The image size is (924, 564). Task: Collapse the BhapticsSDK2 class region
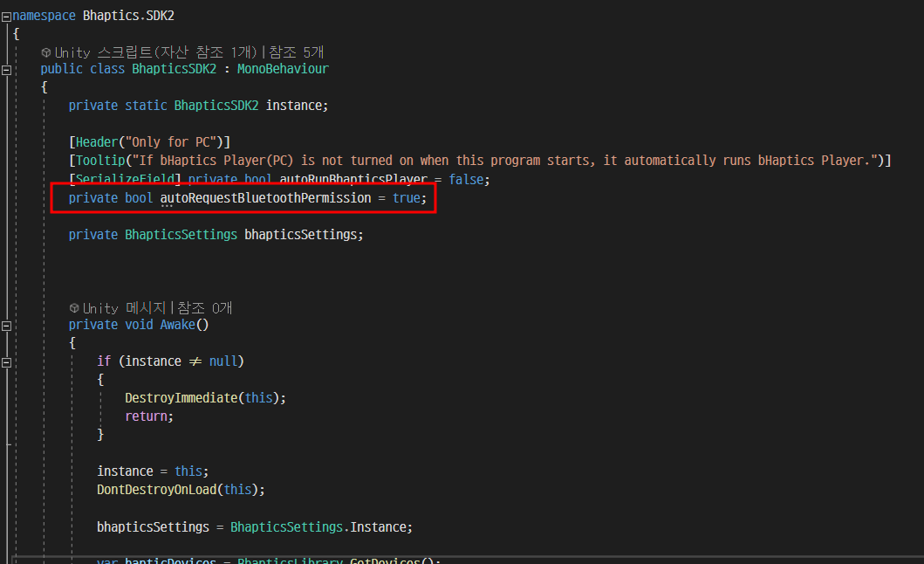coord(6,70)
